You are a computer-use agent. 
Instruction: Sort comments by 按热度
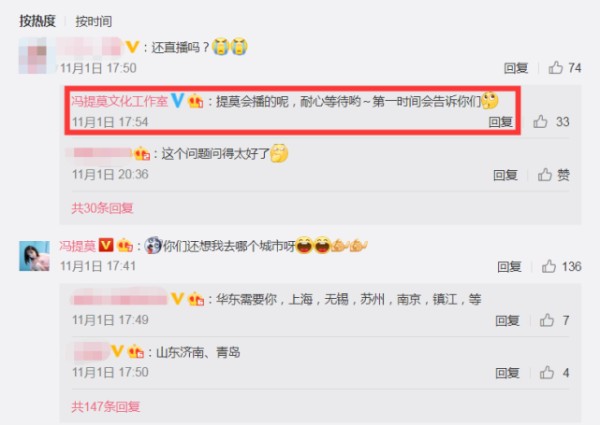[38, 21]
